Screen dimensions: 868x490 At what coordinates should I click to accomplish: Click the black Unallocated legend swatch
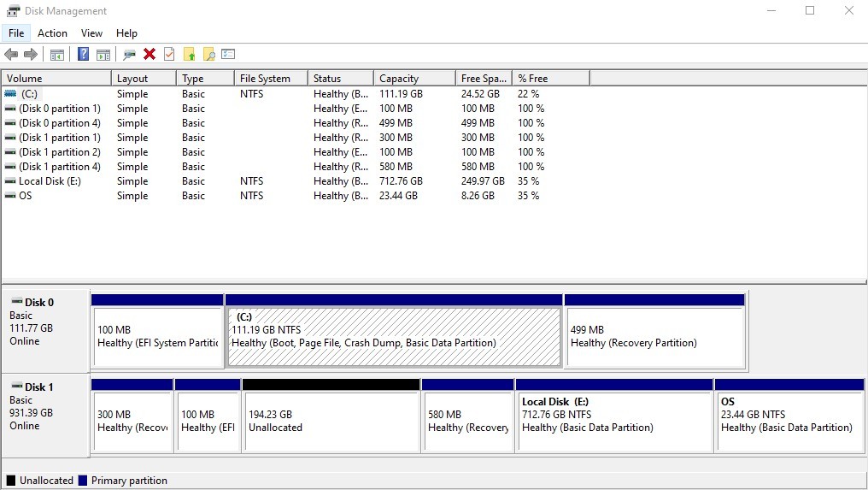(x=11, y=481)
